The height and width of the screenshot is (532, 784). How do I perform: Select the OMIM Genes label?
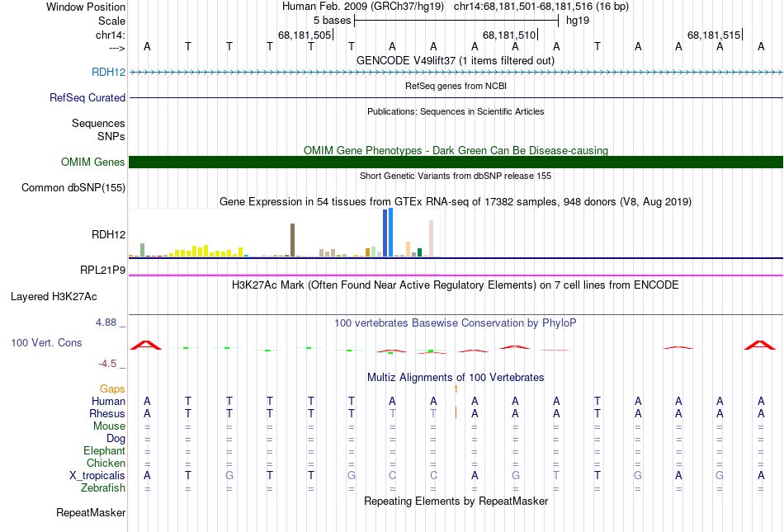93,162
